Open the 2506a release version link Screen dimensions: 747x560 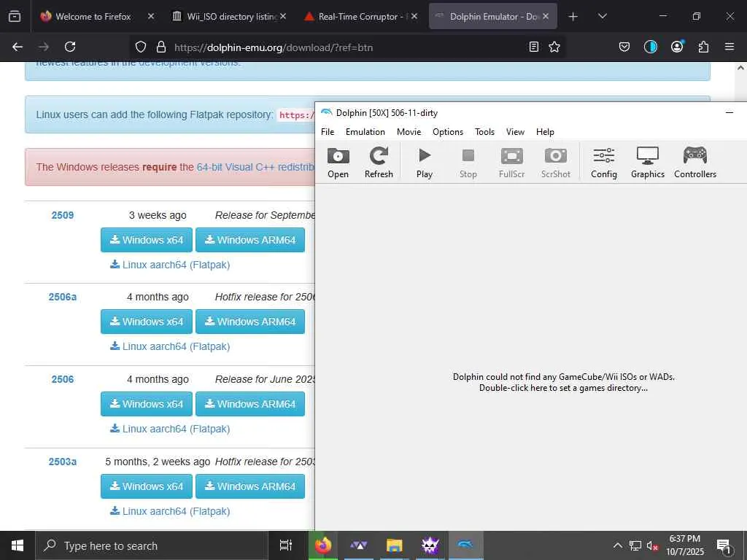tap(63, 297)
